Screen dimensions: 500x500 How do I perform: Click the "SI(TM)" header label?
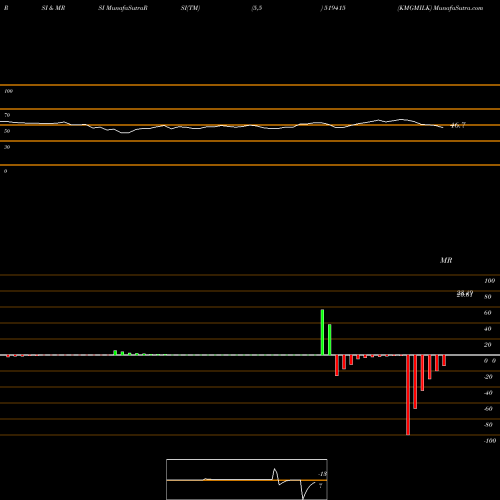point(190,8)
